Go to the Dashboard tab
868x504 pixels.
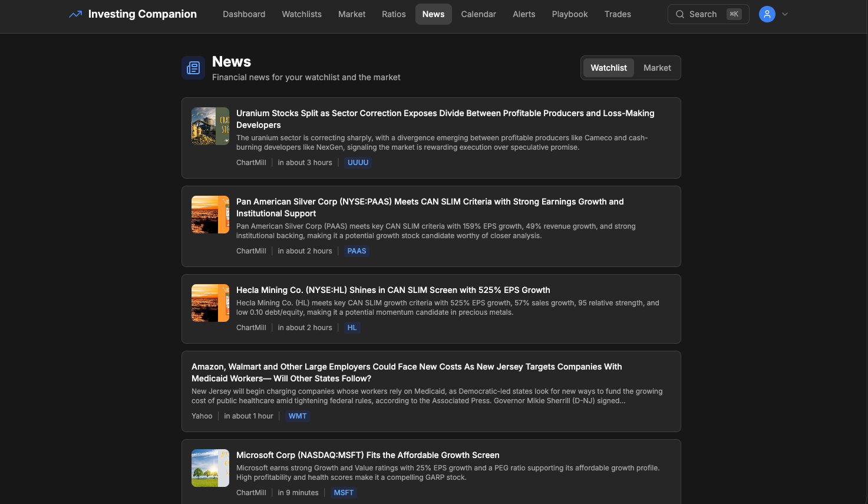pos(244,14)
